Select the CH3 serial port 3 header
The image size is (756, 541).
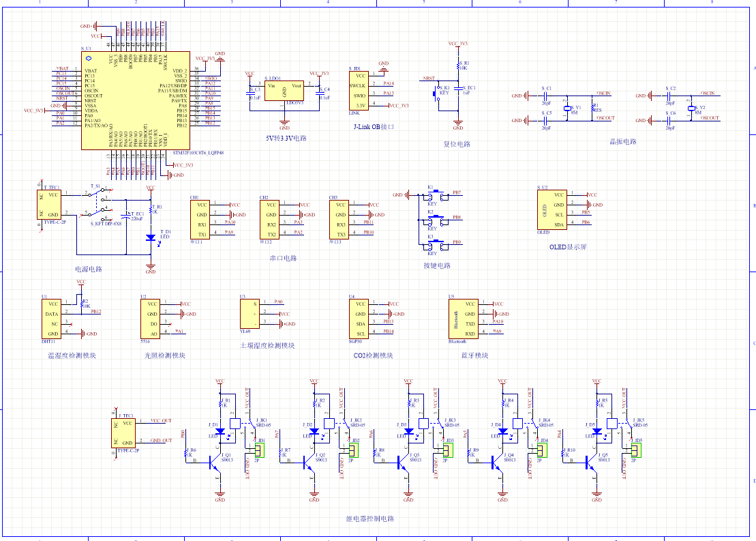[339, 220]
